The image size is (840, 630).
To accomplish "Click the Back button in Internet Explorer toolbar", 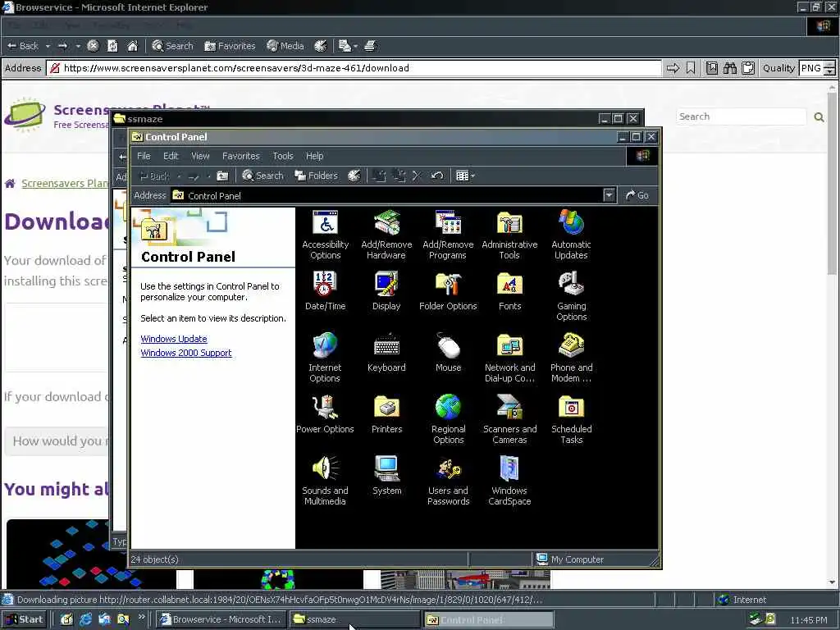I will [23, 46].
